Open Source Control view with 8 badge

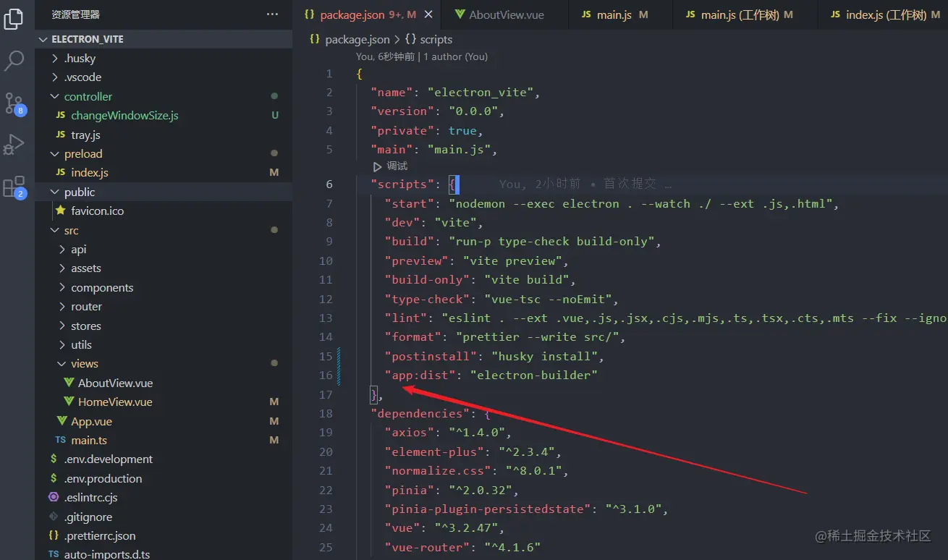(x=14, y=103)
